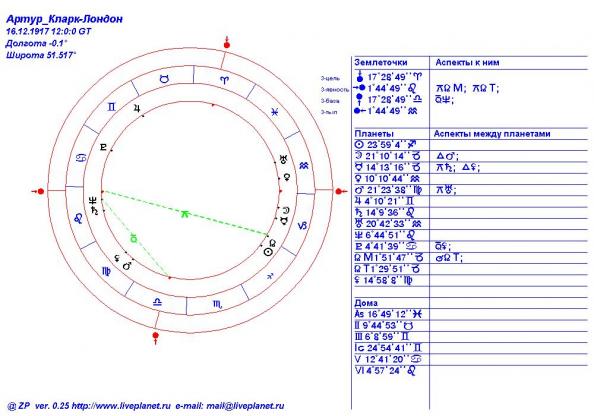
Task: Click the Pisces sign on the zodiac ring
Action: point(275,112)
